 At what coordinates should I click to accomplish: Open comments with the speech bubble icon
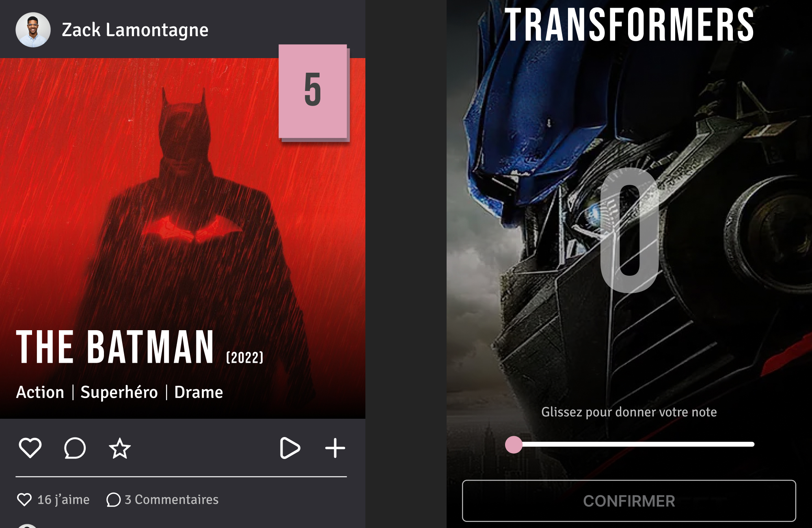(x=75, y=448)
